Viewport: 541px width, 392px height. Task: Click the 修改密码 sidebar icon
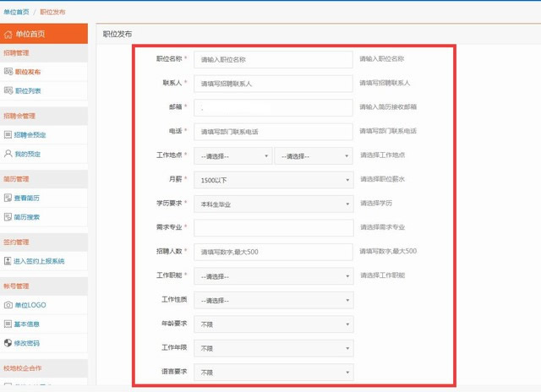click(x=8, y=343)
